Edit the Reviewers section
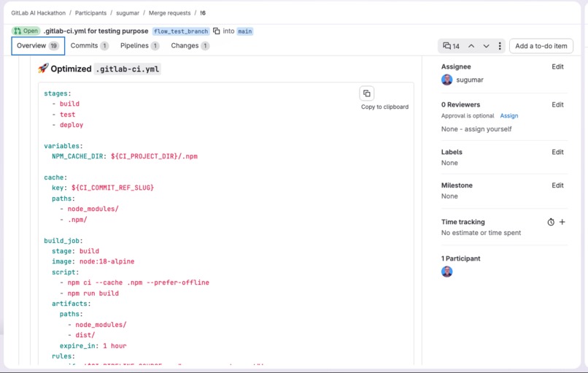Image resolution: width=588 pixels, height=373 pixels. [557, 104]
